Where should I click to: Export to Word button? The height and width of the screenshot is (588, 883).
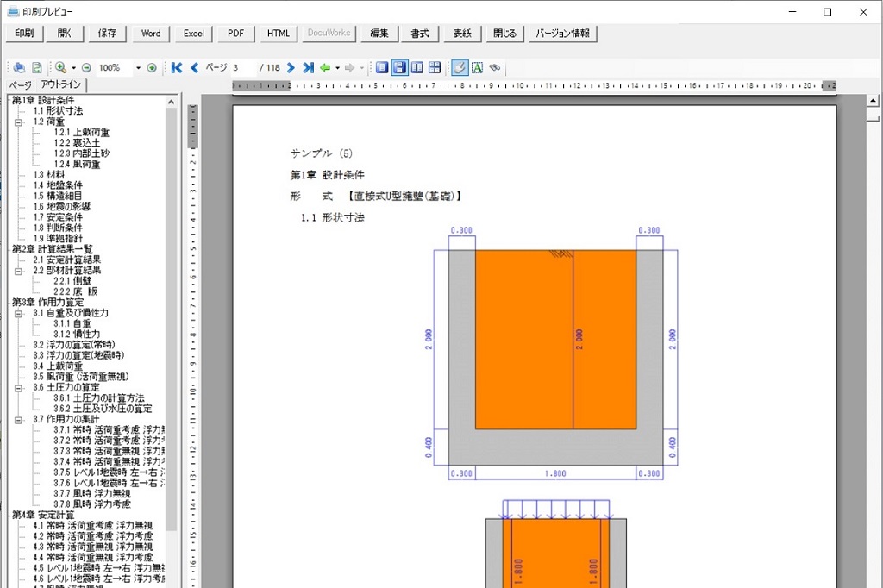coord(151,34)
